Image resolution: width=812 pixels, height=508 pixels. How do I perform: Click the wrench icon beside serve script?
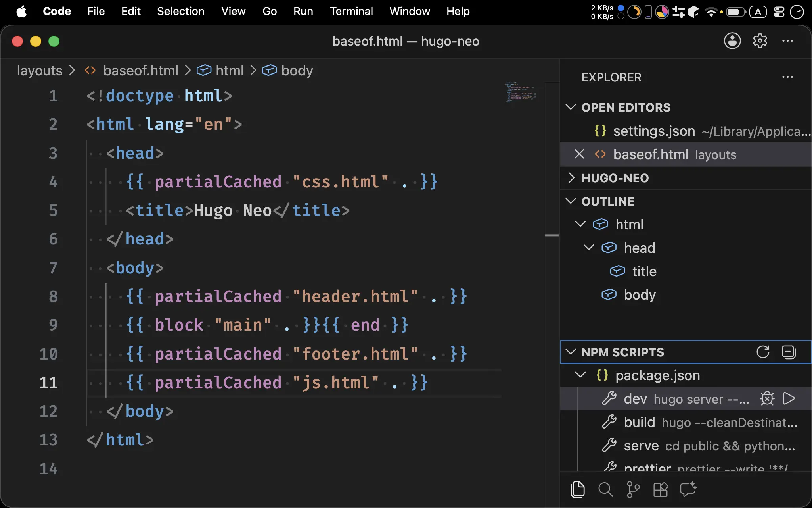[609, 445]
